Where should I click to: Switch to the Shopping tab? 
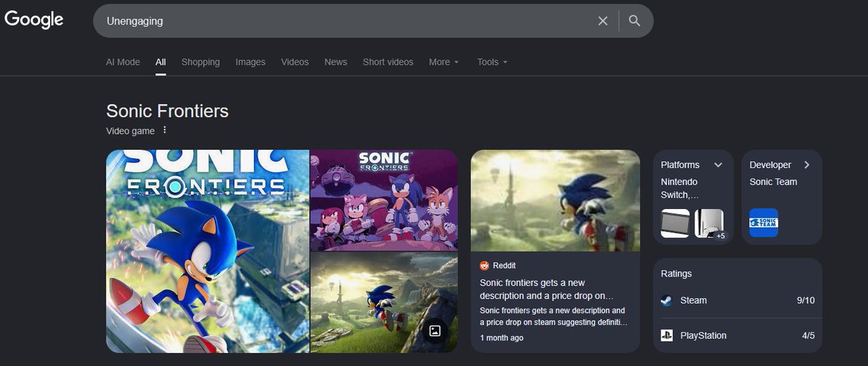200,62
